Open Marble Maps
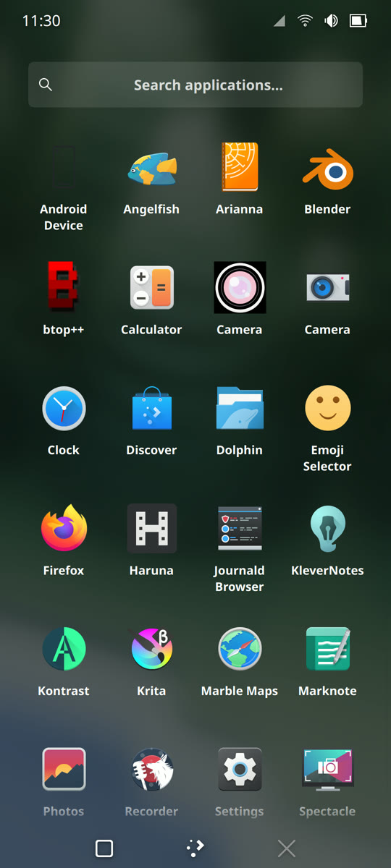 [x=240, y=661]
